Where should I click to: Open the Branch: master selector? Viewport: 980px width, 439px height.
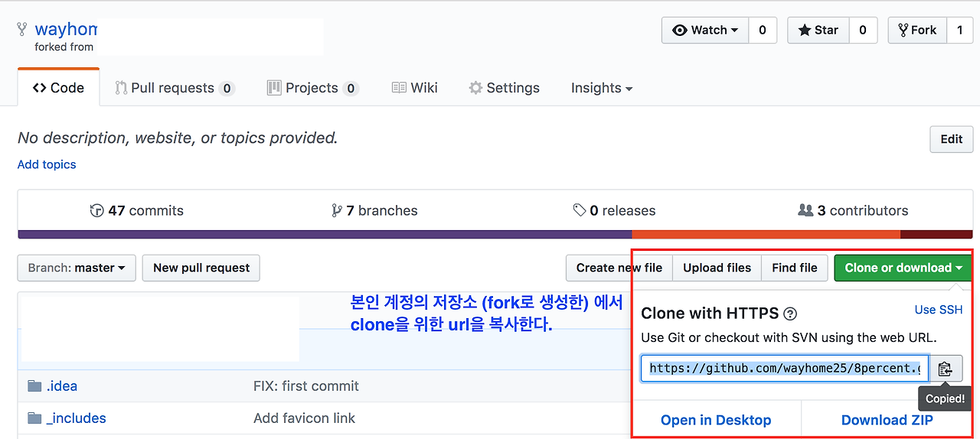77,268
